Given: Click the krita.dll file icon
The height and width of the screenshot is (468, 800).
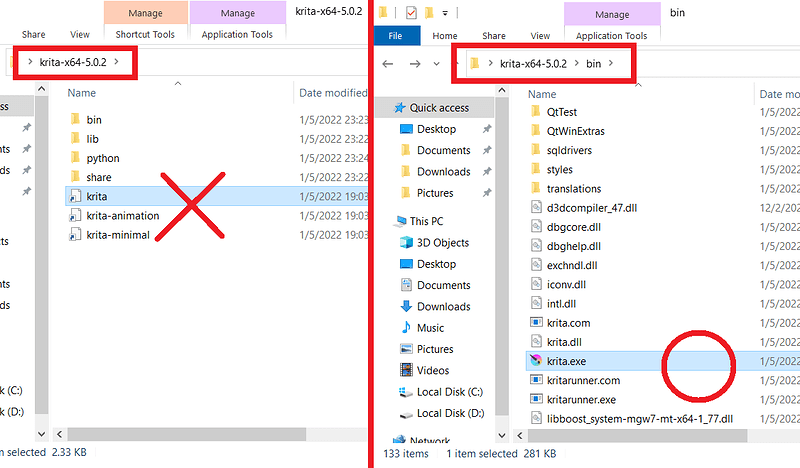Looking at the screenshot, I should click(x=536, y=341).
